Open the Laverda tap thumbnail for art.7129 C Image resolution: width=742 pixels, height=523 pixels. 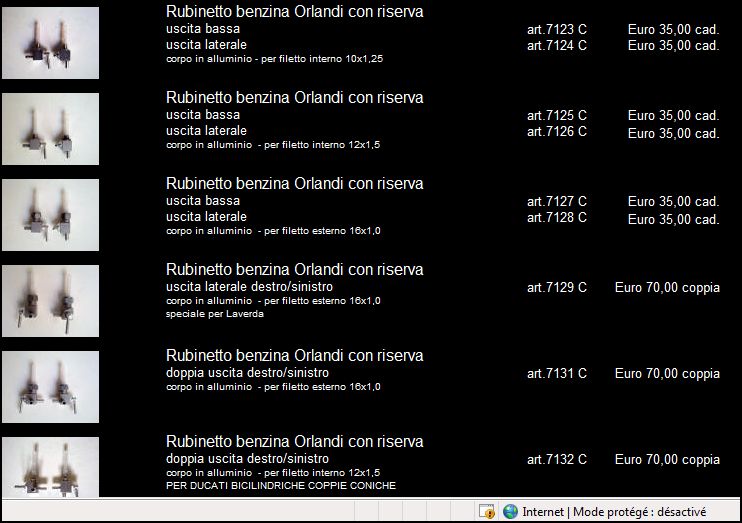50,301
